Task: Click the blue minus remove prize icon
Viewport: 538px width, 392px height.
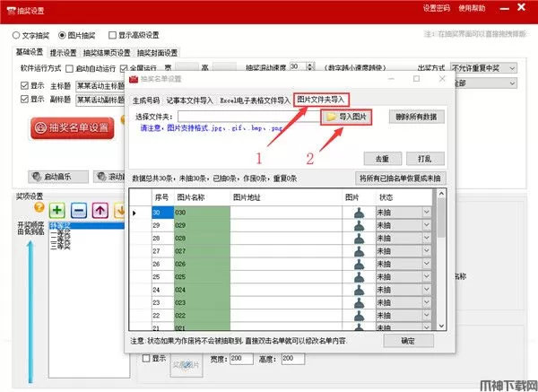Action: 79,210
